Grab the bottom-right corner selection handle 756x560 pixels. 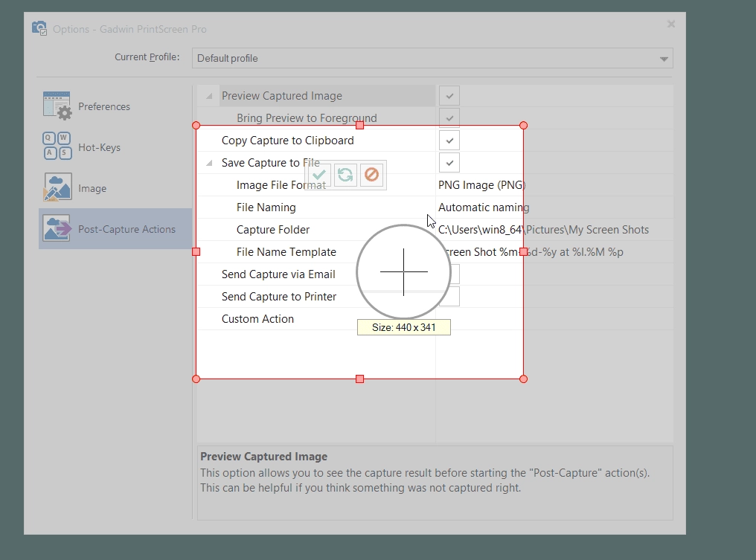524,379
